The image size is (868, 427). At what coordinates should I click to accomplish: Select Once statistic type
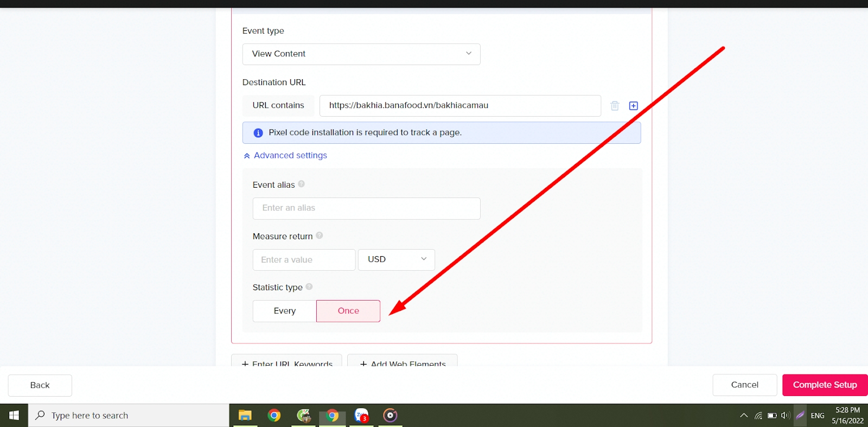click(x=348, y=311)
